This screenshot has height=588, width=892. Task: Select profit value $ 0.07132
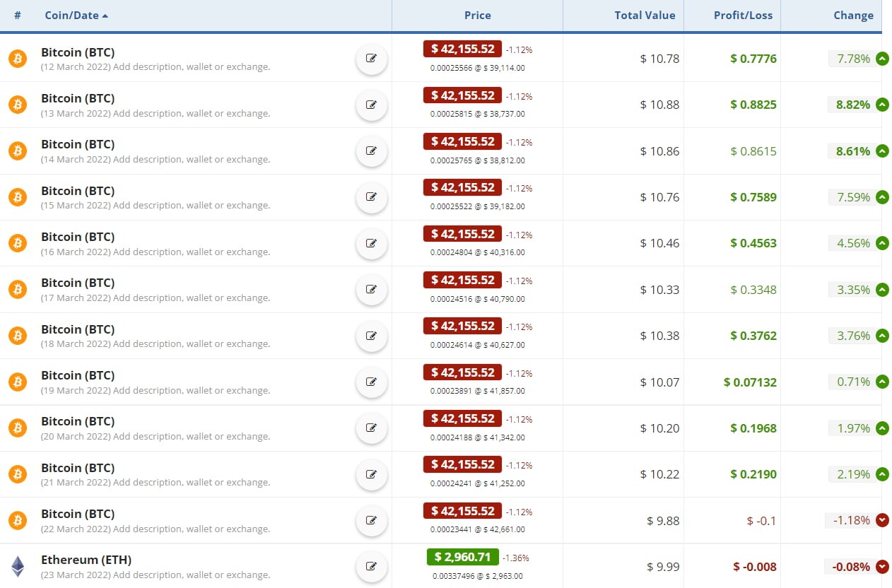(x=750, y=382)
